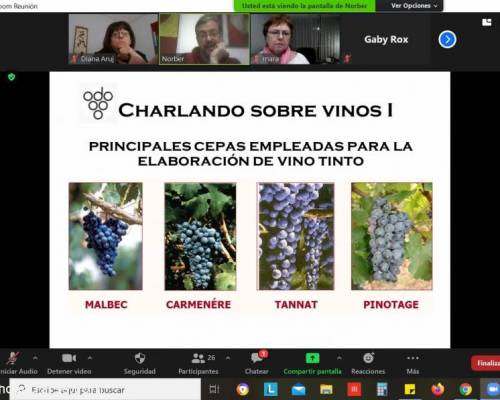Open red app icon in taskbar

click(x=354, y=389)
